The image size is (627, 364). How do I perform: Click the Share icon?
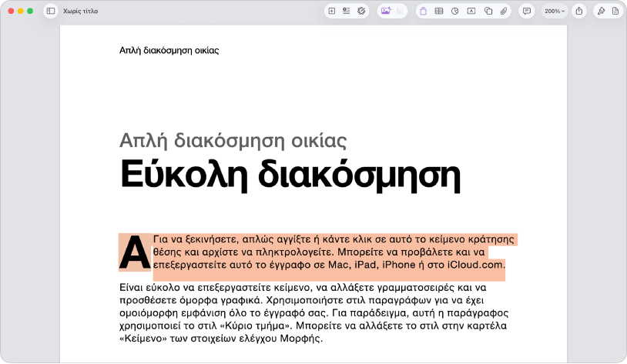579,12
